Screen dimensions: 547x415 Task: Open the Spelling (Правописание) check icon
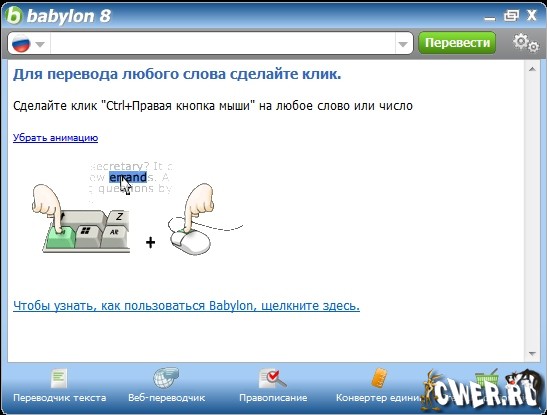tap(273, 379)
